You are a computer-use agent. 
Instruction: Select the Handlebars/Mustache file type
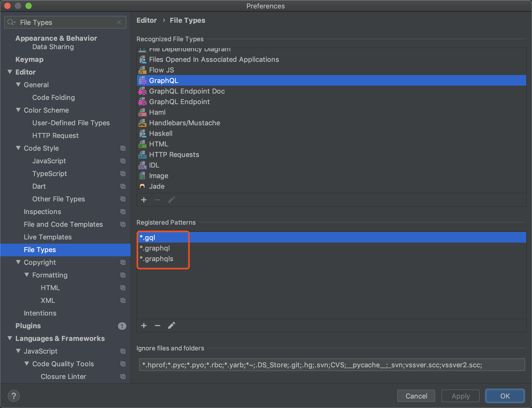pyautogui.click(x=184, y=123)
